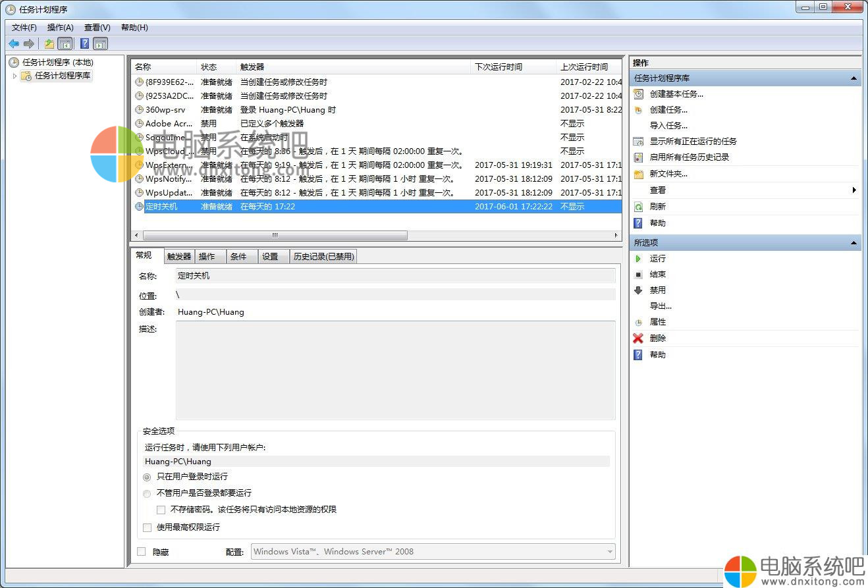Click the 禁用 down-arrow icon
Image resolution: width=868 pixels, height=588 pixels.
pos(637,290)
